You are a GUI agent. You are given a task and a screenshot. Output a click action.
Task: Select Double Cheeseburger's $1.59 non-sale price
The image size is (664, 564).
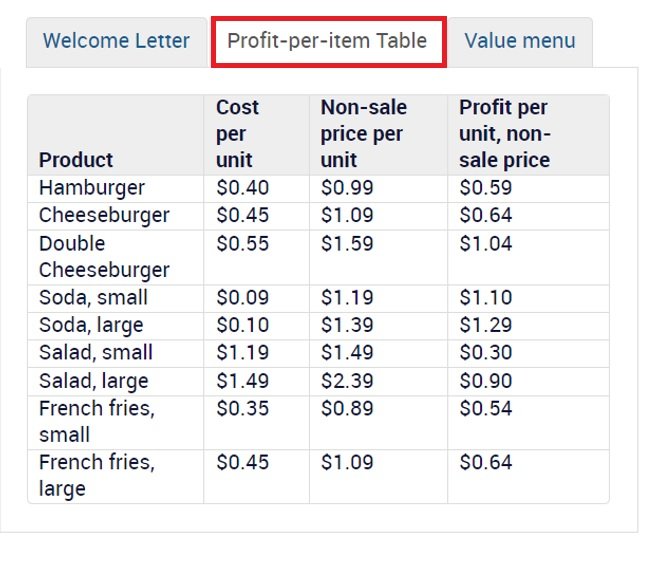[x=347, y=243]
